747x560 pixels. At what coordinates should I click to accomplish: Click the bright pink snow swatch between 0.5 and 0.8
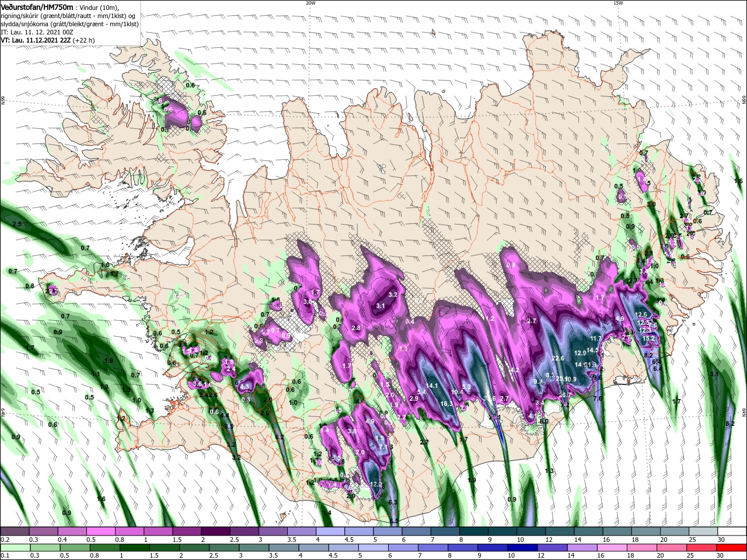click(101, 531)
